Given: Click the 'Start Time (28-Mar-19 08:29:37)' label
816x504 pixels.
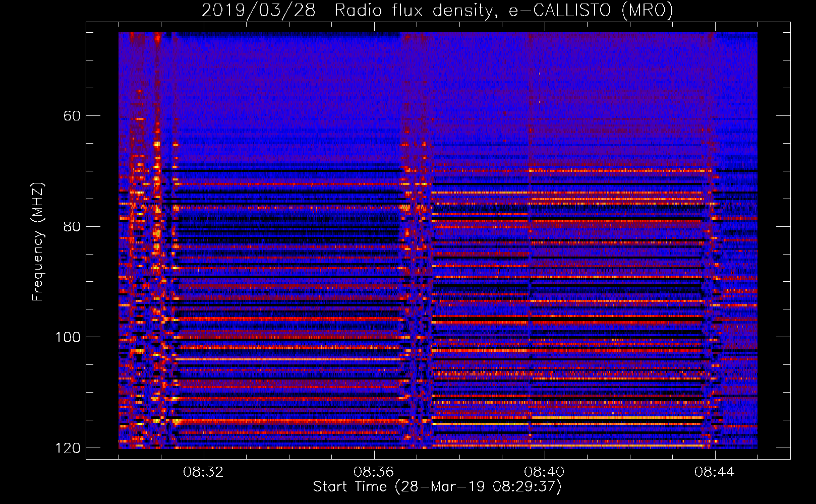Looking at the screenshot, I should [437, 487].
